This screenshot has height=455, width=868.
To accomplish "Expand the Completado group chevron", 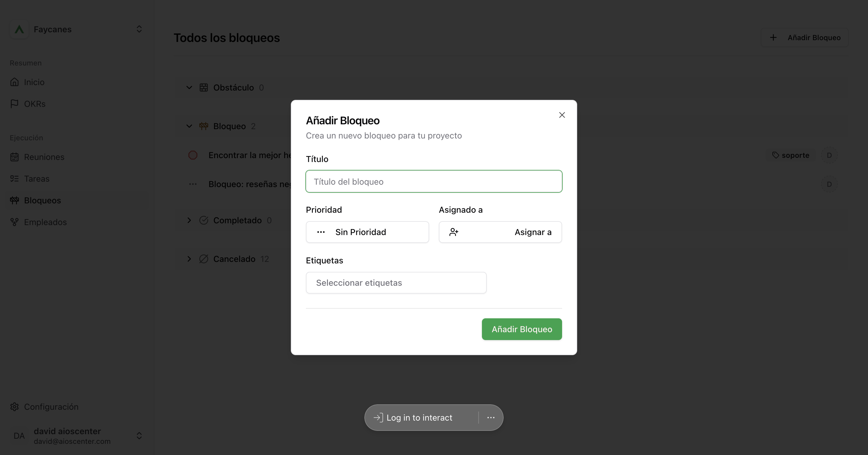I will [189, 220].
